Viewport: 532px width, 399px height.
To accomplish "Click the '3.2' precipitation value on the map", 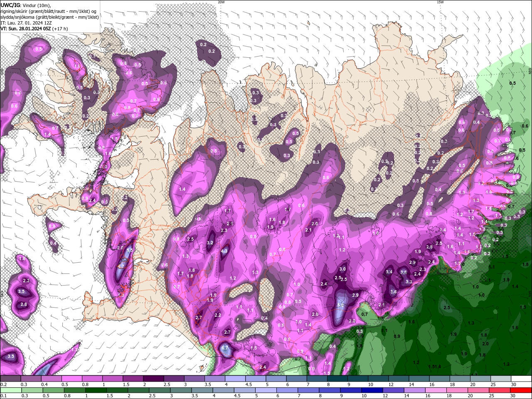I will coord(210,243).
